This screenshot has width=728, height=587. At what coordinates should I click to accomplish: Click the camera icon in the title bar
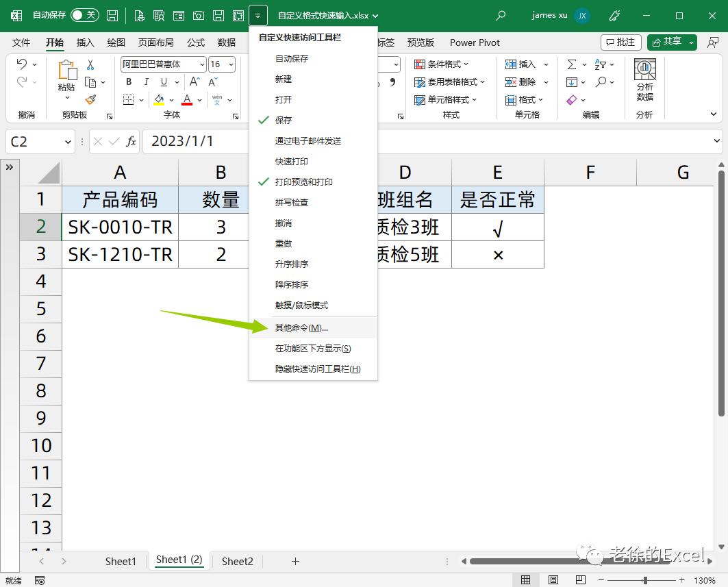click(x=199, y=15)
